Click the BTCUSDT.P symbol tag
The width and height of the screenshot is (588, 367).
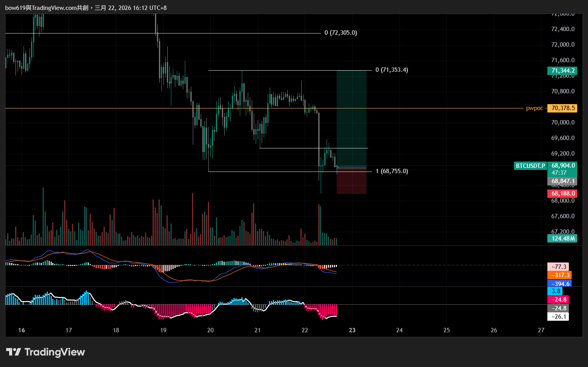(x=530, y=166)
